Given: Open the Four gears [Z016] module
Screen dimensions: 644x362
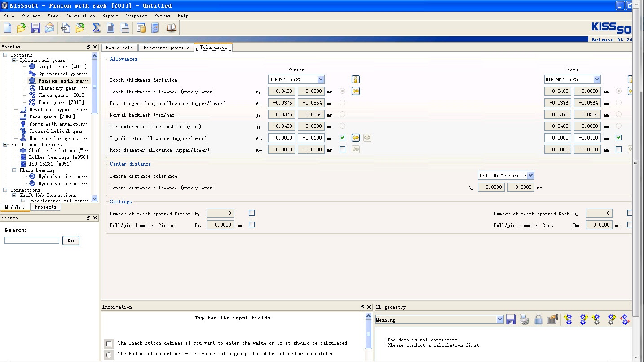Looking at the screenshot, I should pos(61,102).
